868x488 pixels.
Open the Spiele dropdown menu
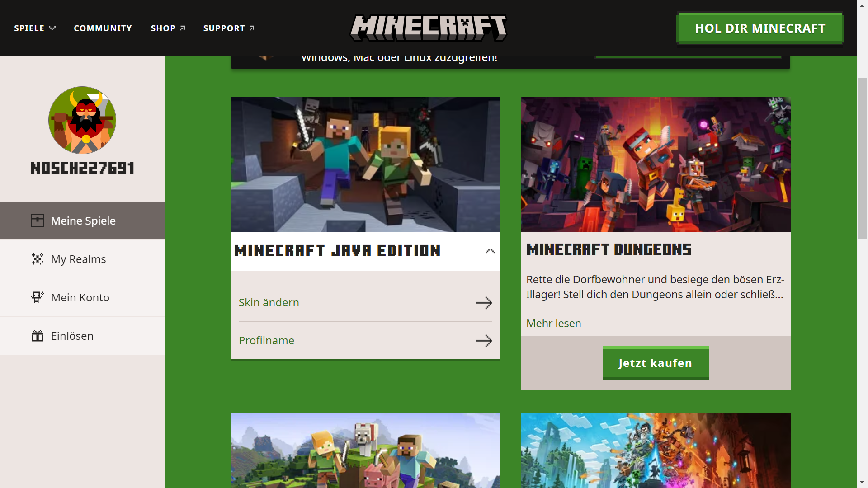coord(35,28)
